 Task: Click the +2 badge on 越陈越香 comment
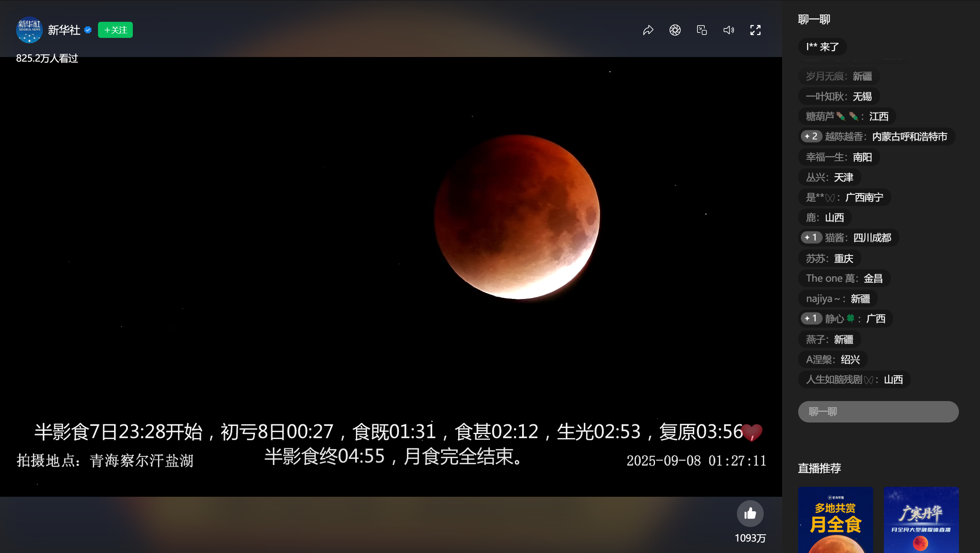(x=811, y=136)
